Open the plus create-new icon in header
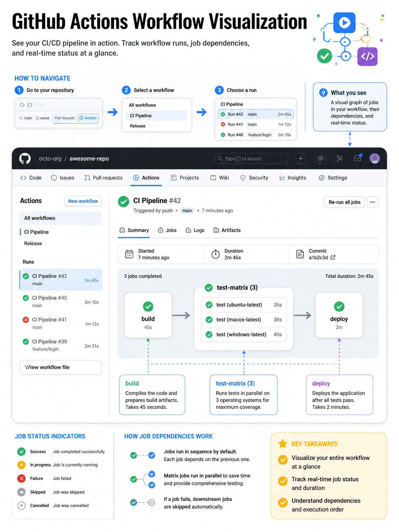This screenshot has height=532, width=399. [301, 158]
